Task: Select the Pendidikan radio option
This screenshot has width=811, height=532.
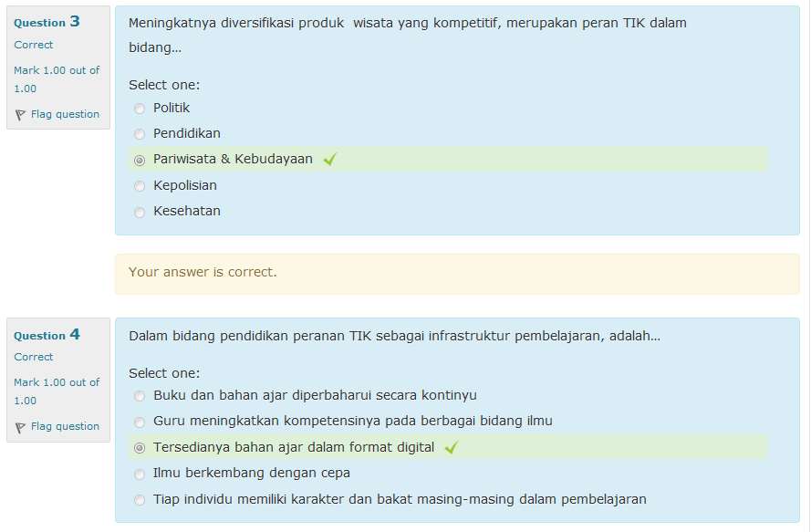Action: point(140,134)
